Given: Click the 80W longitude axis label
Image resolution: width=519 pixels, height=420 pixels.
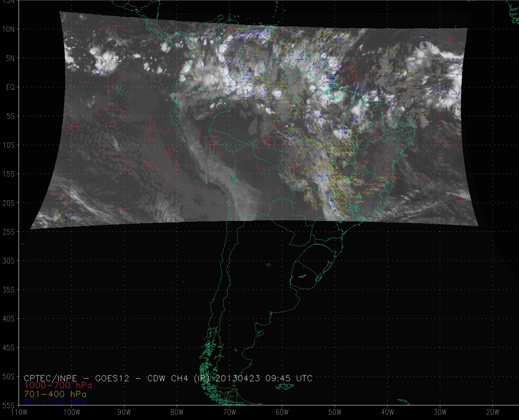Looking at the screenshot, I should [177, 412].
